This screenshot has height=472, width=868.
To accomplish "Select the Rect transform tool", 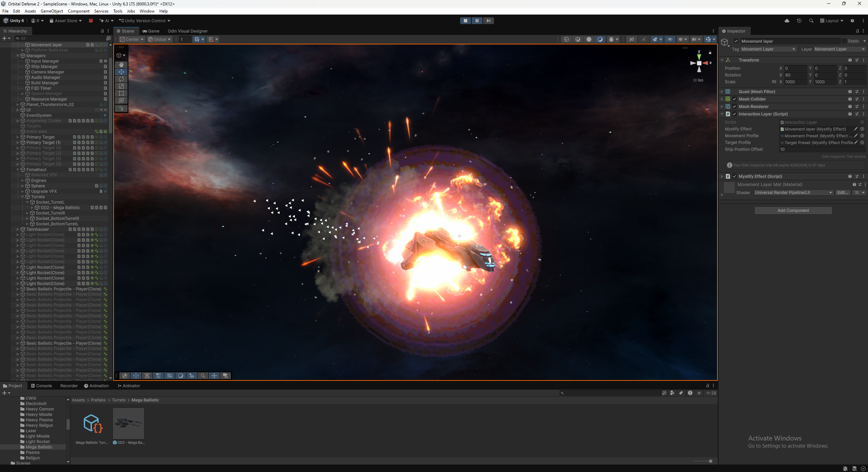I will (121, 93).
